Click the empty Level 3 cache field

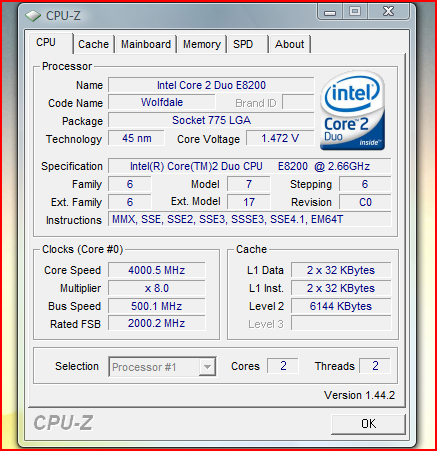pos(341,323)
